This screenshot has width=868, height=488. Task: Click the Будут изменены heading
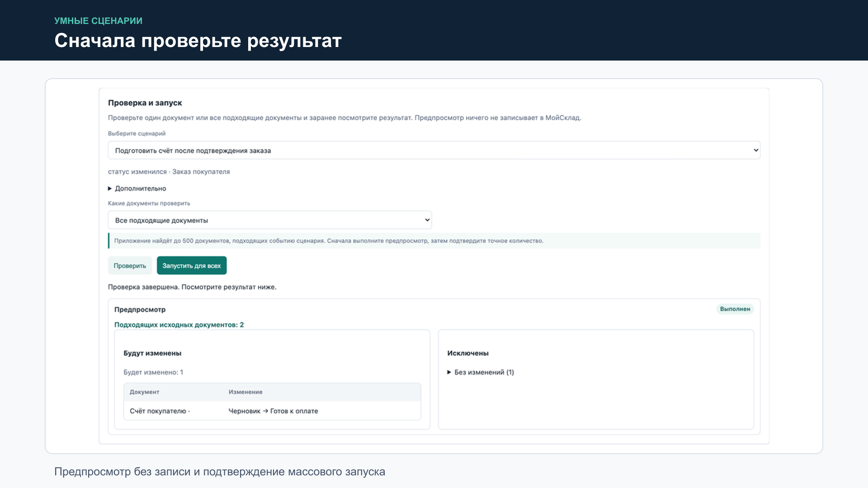152,353
